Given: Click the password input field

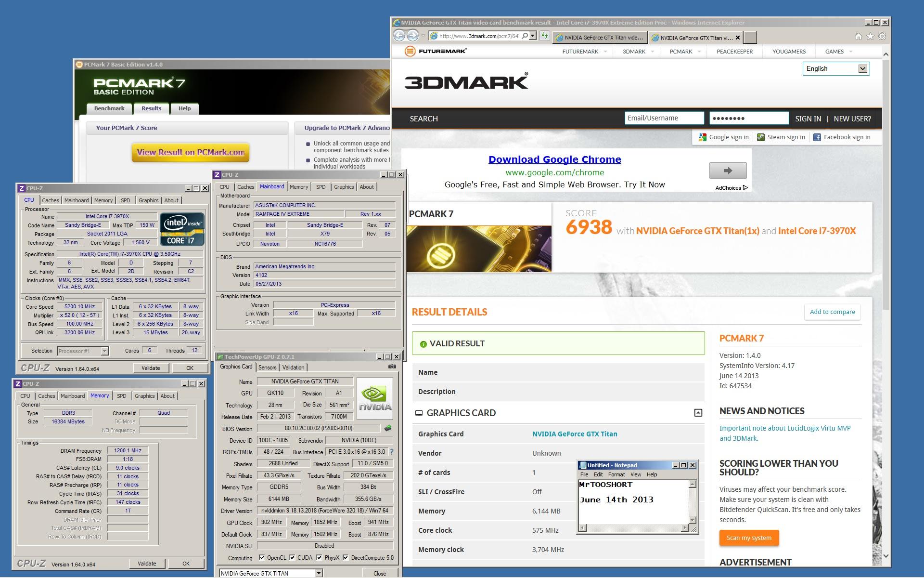Looking at the screenshot, I should coord(749,118).
